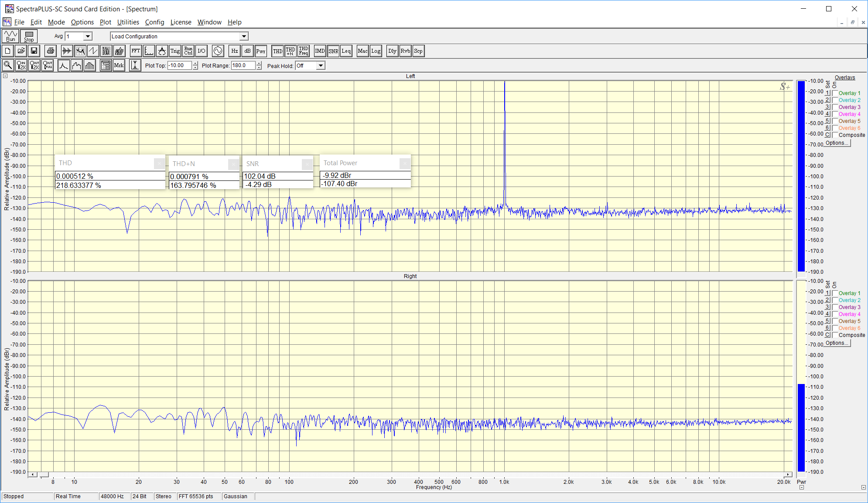Click the signal generator sine wave icon
This screenshot has width=868, height=503.
(218, 51)
